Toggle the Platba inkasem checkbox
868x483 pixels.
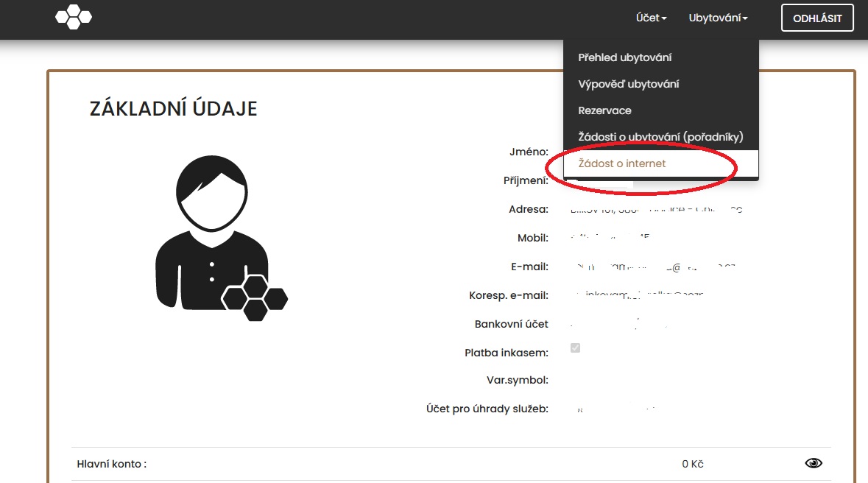click(575, 348)
